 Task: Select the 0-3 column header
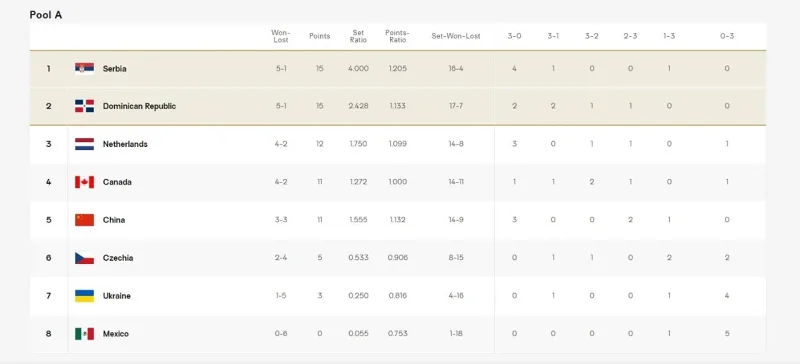(727, 36)
